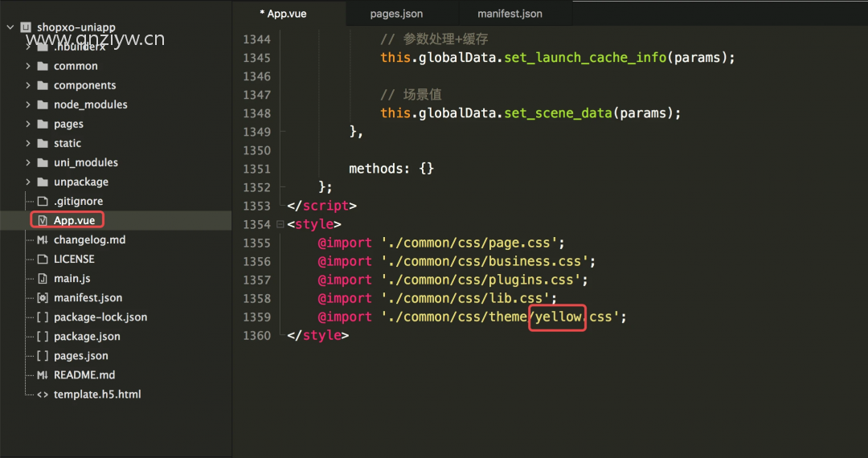Click the manifest.json settings icon in tree
Viewport: 868px width, 458px height.
click(43, 298)
